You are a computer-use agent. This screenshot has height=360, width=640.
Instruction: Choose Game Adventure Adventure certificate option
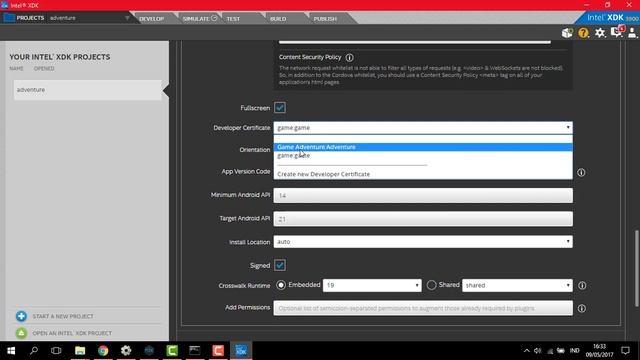423,147
